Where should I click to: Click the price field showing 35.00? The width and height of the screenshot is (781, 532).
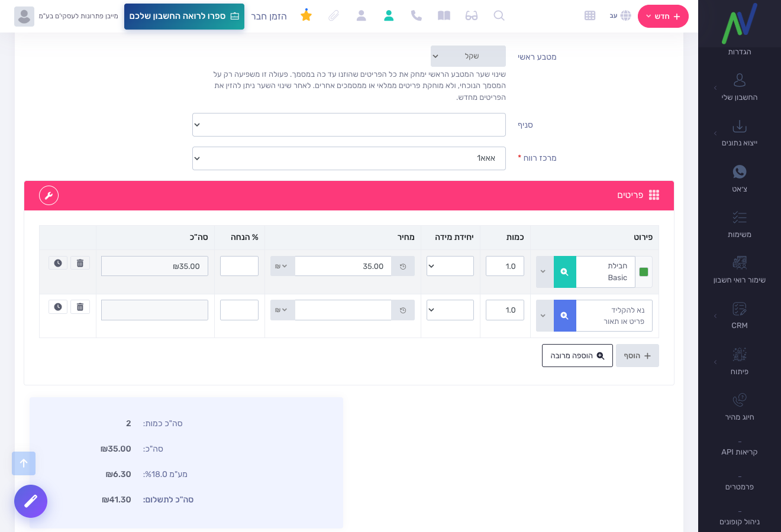click(343, 266)
